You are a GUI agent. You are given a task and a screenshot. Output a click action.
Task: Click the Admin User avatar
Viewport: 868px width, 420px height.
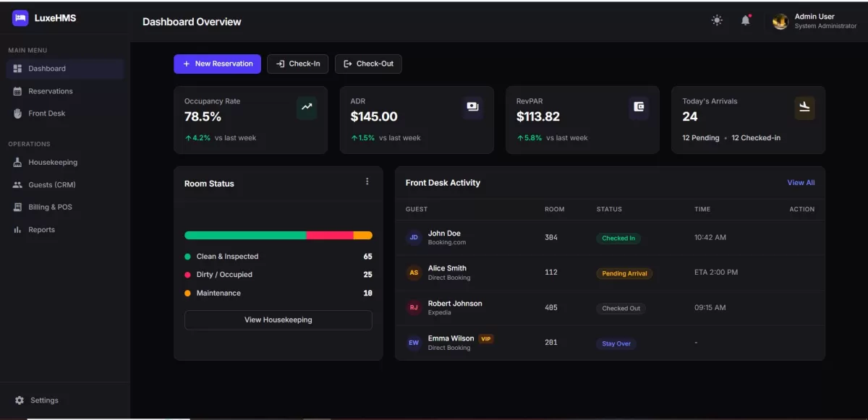(780, 21)
